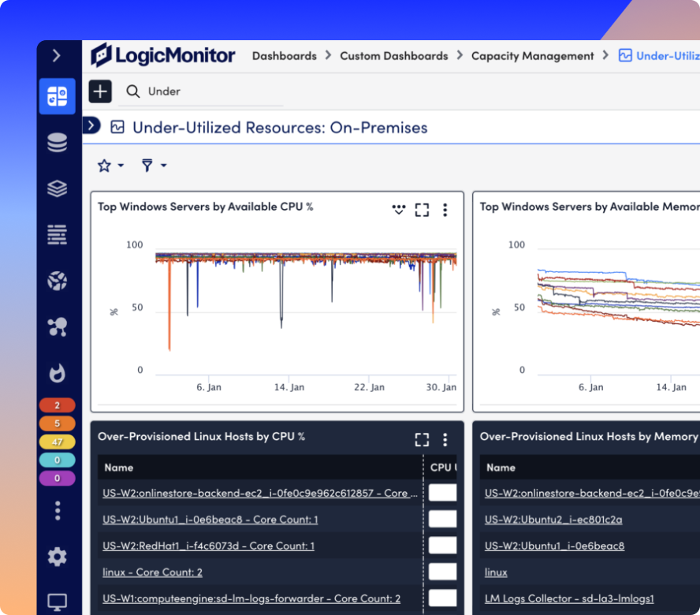Click the Under-Utilized breadcrumb item
Image resolution: width=700 pixels, height=615 pixels.
[659, 56]
